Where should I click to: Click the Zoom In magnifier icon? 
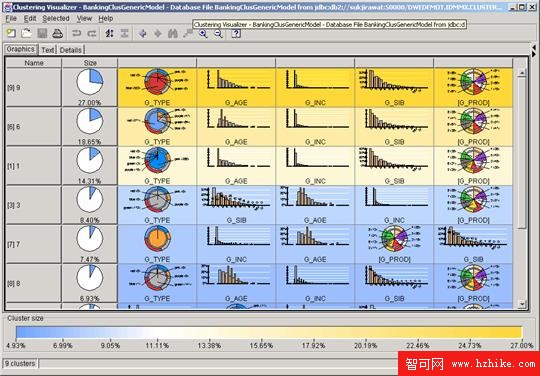[x=203, y=33]
